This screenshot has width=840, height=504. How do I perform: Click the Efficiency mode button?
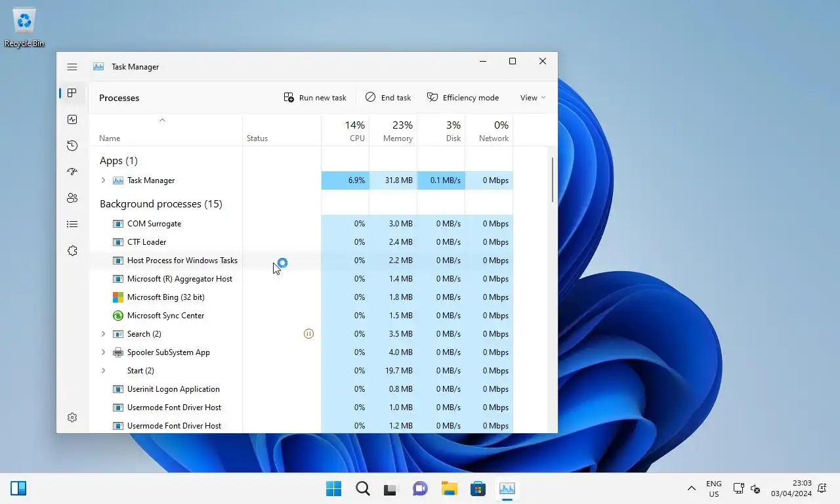pyautogui.click(x=463, y=98)
